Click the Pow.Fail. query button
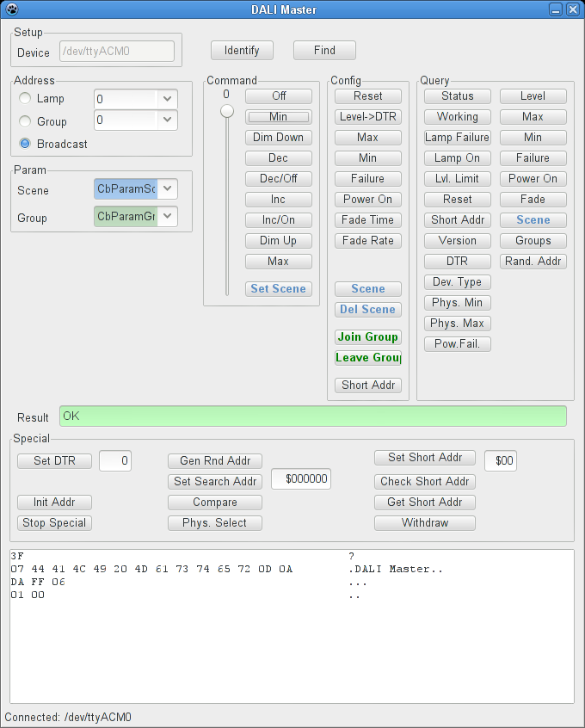This screenshot has height=728, width=585. pos(458,344)
